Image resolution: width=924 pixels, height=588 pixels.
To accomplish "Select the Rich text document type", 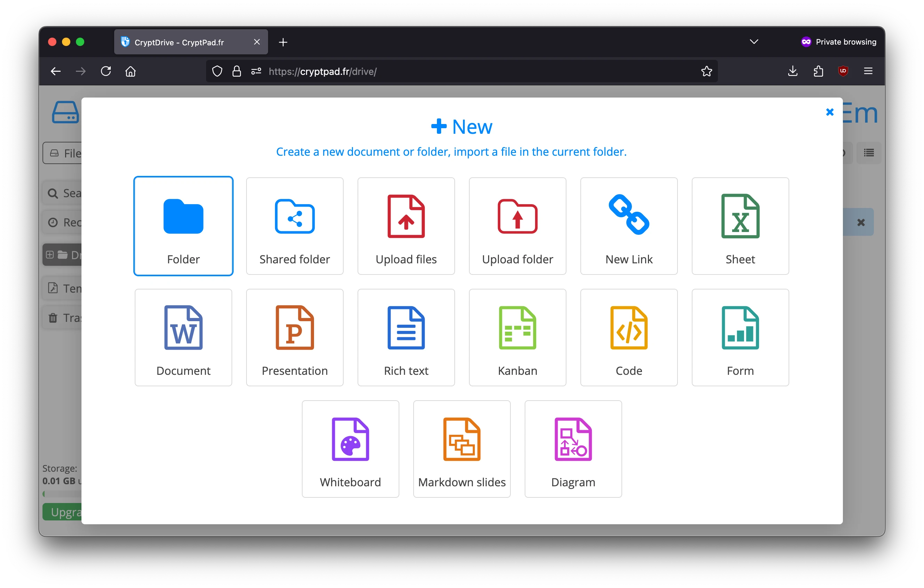I will click(406, 337).
